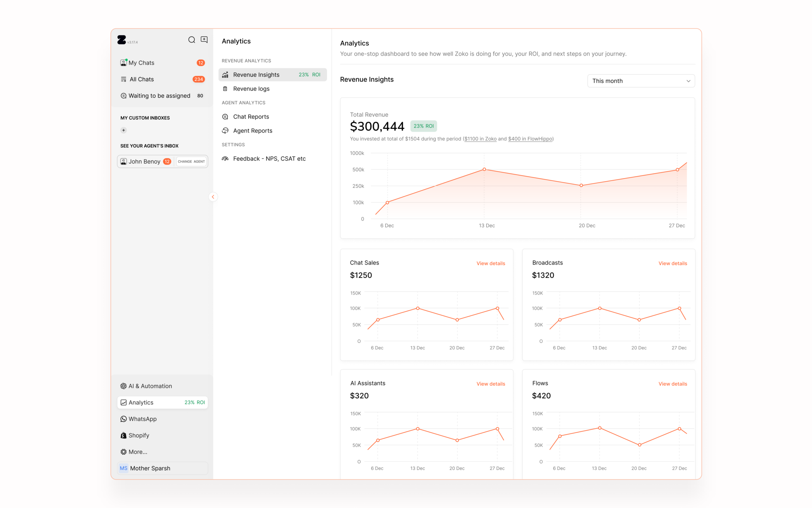
Task: Click the Zoko logo icon
Action: [x=121, y=40]
